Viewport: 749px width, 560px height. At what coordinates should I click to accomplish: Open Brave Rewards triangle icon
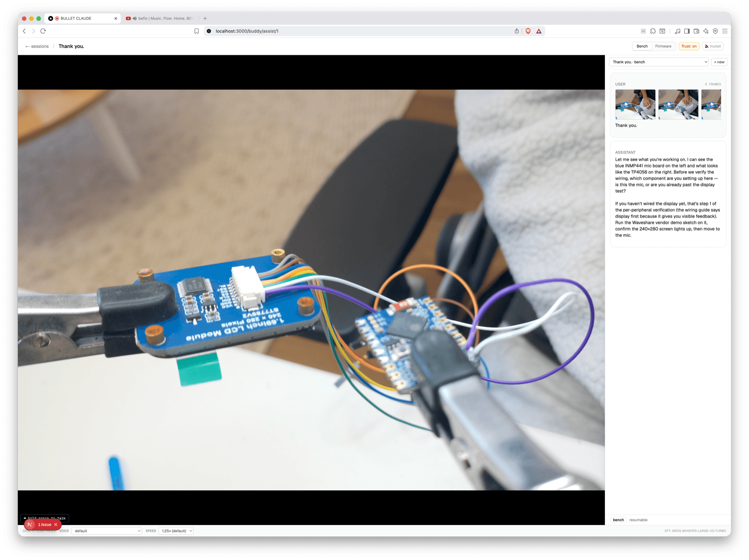click(x=539, y=31)
